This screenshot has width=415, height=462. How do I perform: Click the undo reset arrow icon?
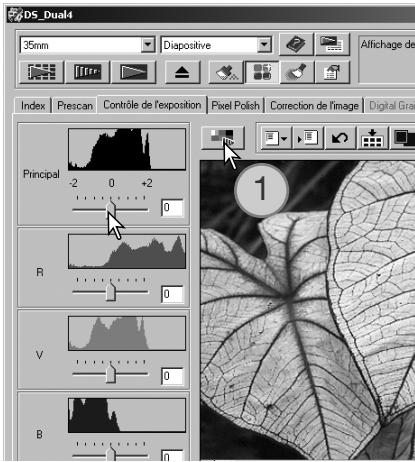[x=340, y=138]
